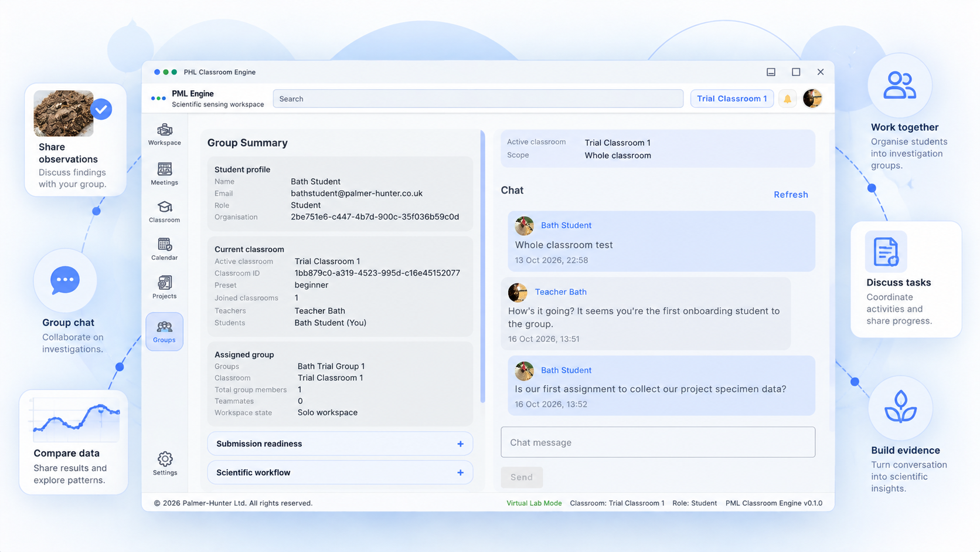Select the Groups sidebar section
Image resolution: width=980 pixels, height=552 pixels.
point(164,331)
